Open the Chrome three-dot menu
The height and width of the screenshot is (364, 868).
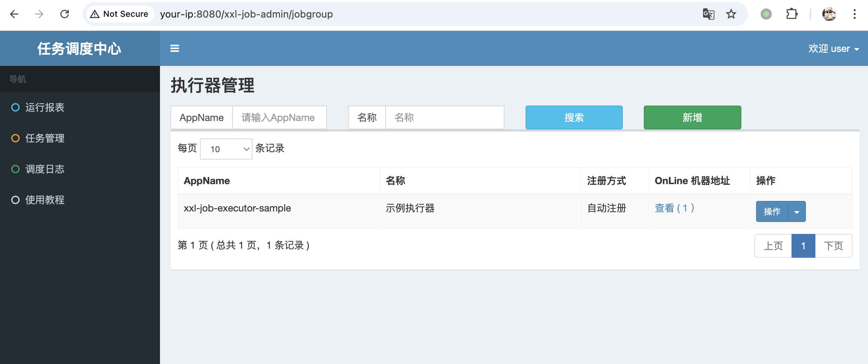[854, 14]
